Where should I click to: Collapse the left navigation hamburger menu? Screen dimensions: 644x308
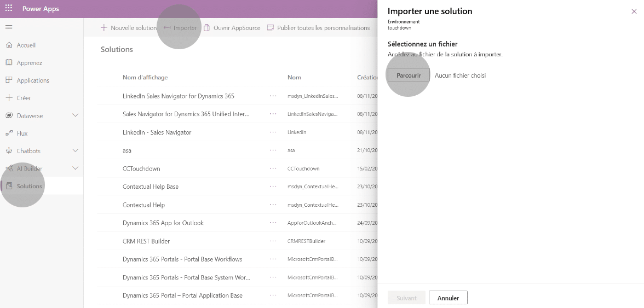click(9, 27)
